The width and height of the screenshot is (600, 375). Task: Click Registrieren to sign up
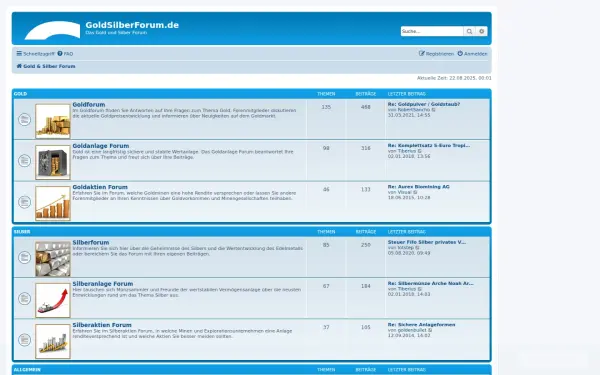pos(436,54)
